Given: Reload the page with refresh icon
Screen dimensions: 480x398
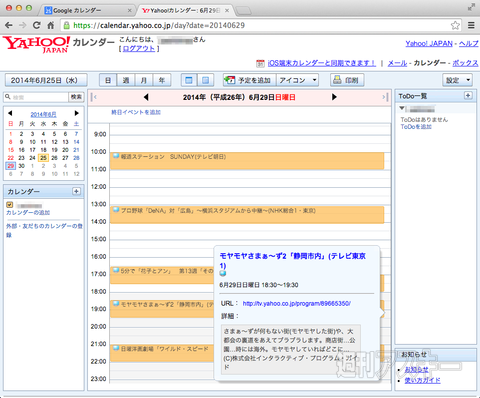Looking at the screenshot, I should 36,25.
